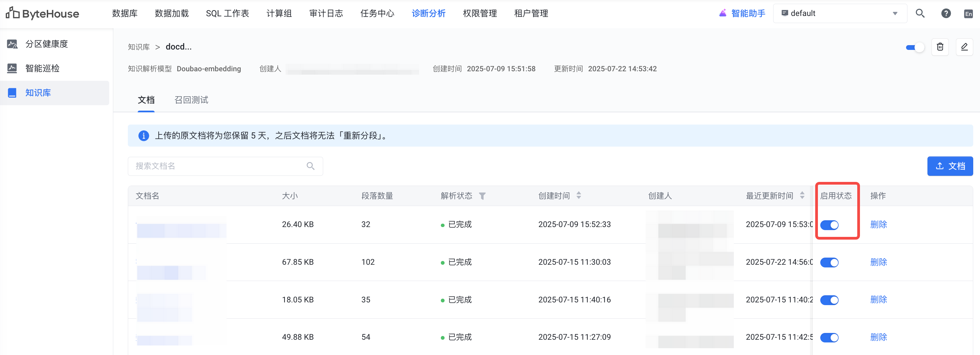Click the 49.88 KB size cell
This screenshot has height=355, width=980.
tap(297, 337)
